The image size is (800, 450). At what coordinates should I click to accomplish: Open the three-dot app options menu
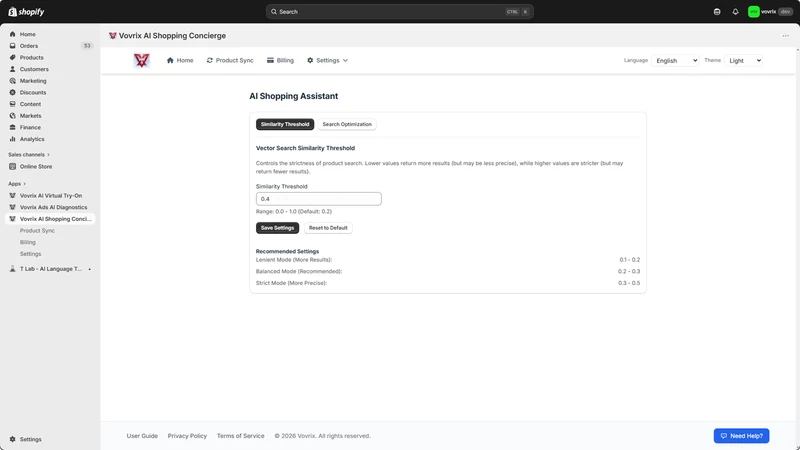coord(786,36)
